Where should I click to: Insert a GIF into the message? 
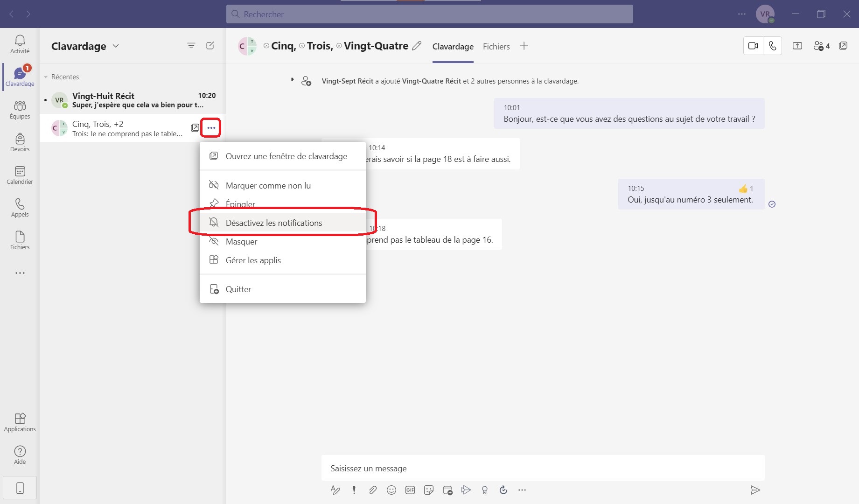[410, 490]
